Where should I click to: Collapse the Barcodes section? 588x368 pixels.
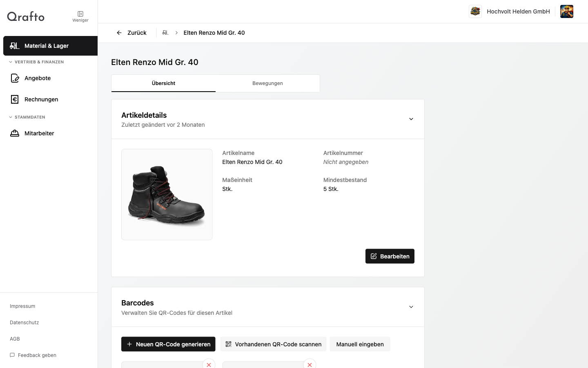[411, 307]
